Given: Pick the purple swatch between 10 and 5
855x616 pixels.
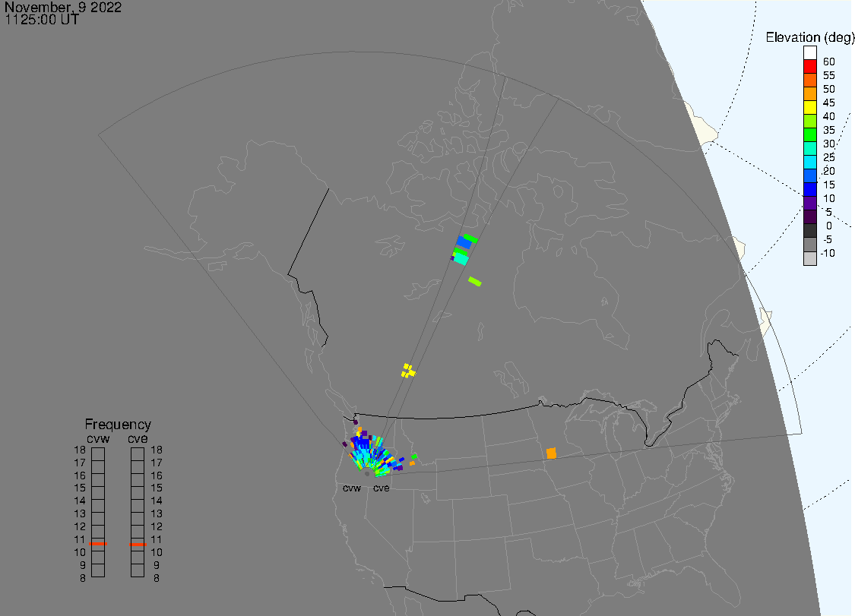Looking at the screenshot, I should coord(809,203).
